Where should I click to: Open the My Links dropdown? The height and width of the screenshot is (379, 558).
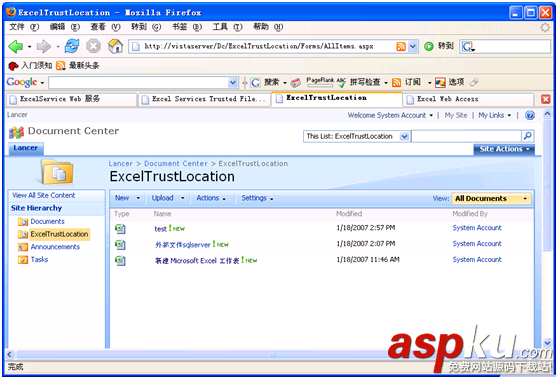click(495, 115)
